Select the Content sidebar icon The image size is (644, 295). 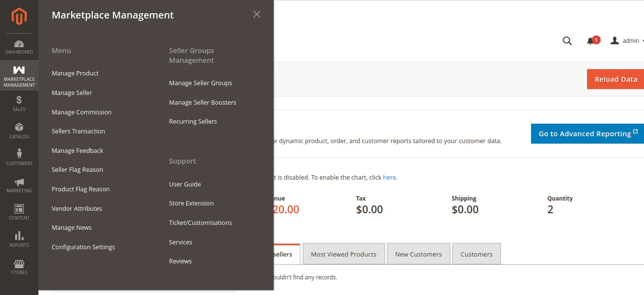(x=19, y=211)
